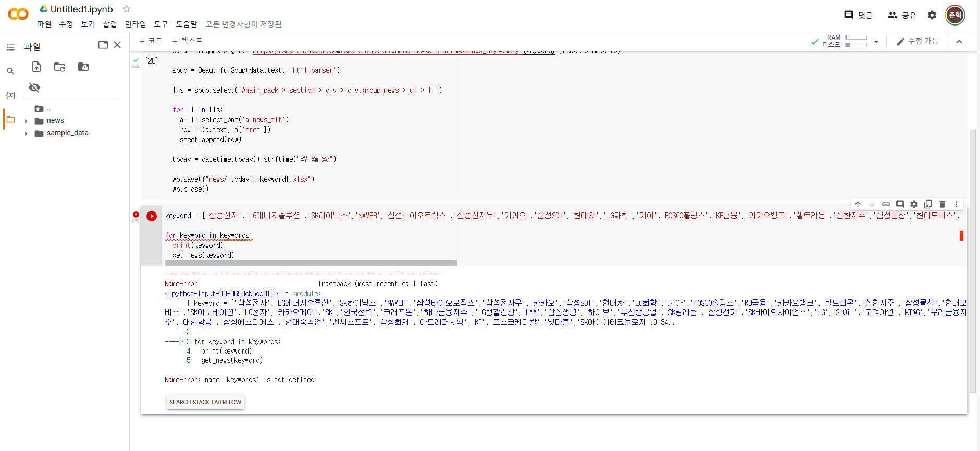Select the sample_data folder
Image resolution: width=980 pixels, height=451 pixels.
tap(67, 133)
